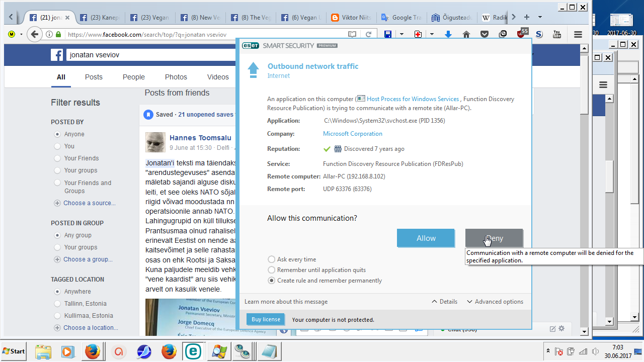
Task: Click the Facebook logo in header
Action: coord(57,55)
